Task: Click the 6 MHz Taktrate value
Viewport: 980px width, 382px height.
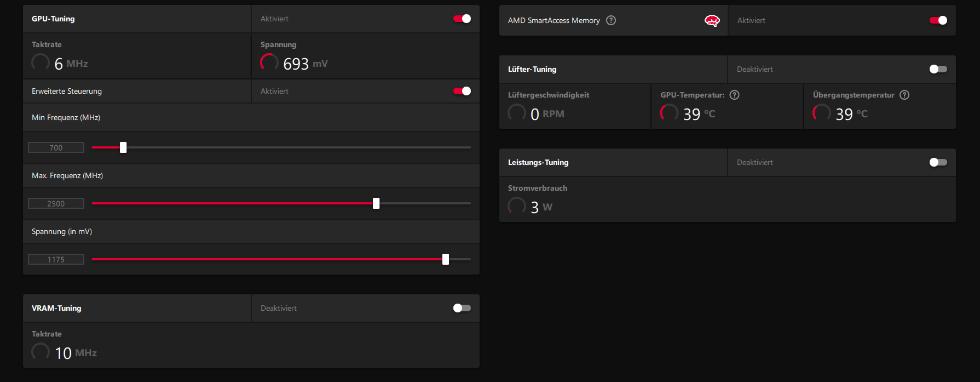Action: click(x=71, y=64)
